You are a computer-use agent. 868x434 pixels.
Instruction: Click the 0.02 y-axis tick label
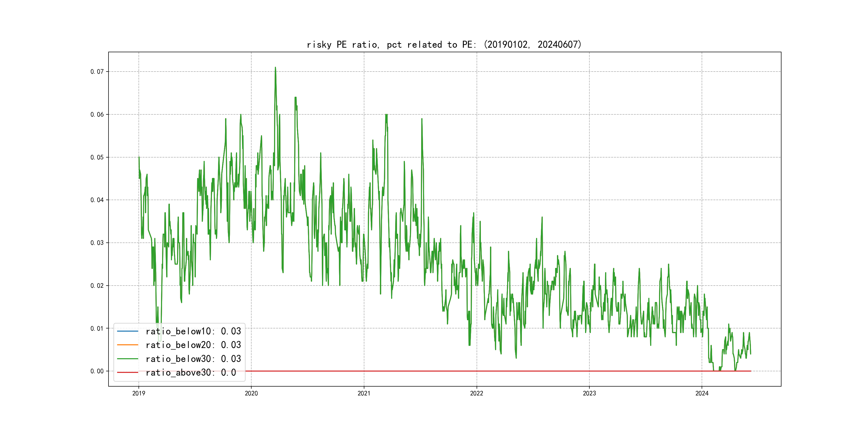click(97, 285)
